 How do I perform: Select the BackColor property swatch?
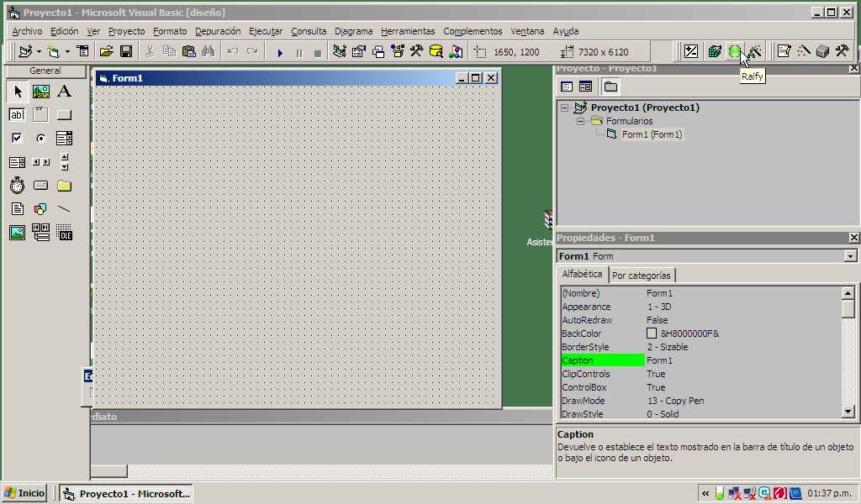[652, 333]
